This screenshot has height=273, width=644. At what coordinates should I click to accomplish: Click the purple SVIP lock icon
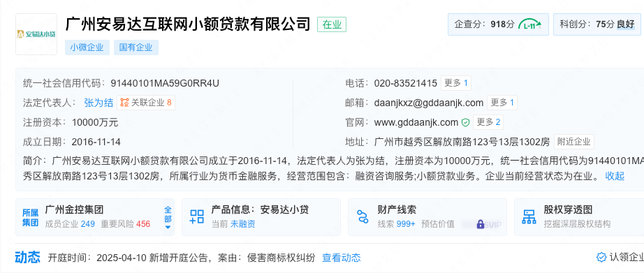tap(480, 225)
